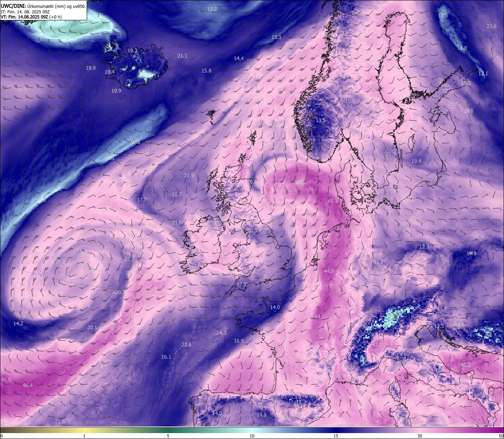Click the 46.9 value at the left edge
504x439 pixels.
[6, 380]
